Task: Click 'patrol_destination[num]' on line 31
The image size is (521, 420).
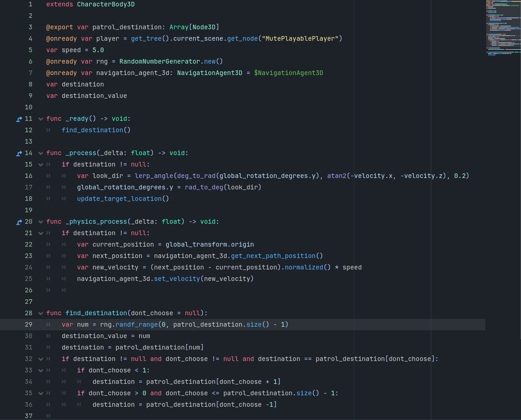Action: (x=159, y=348)
